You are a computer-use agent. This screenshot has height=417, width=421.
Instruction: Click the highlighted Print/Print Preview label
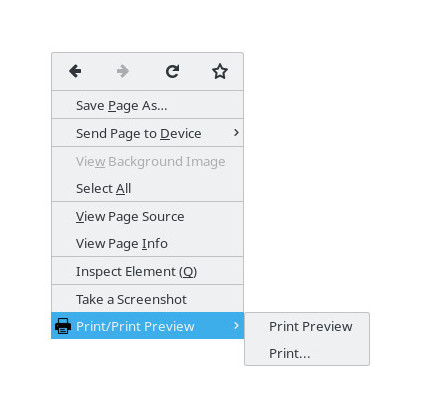tap(135, 326)
